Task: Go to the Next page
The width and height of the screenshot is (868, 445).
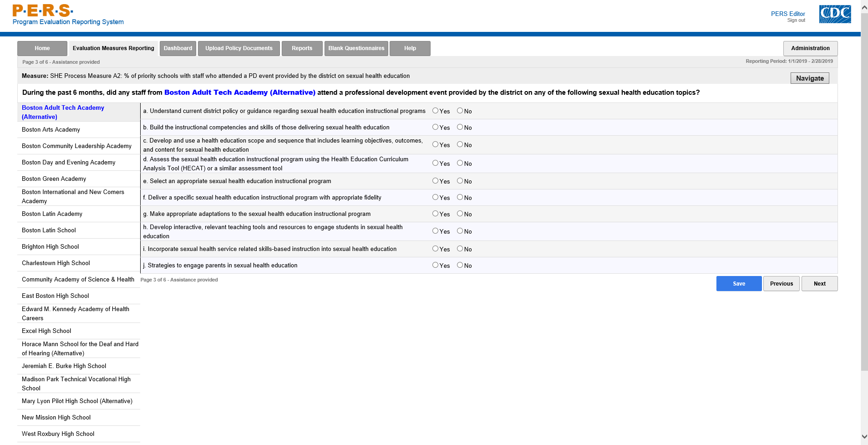Action: tap(819, 284)
